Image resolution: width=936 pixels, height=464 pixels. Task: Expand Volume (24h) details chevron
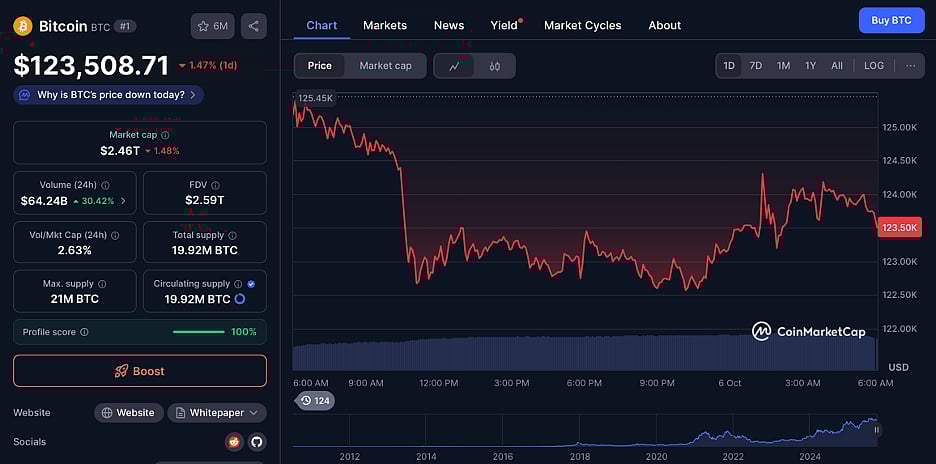click(x=123, y=201)
